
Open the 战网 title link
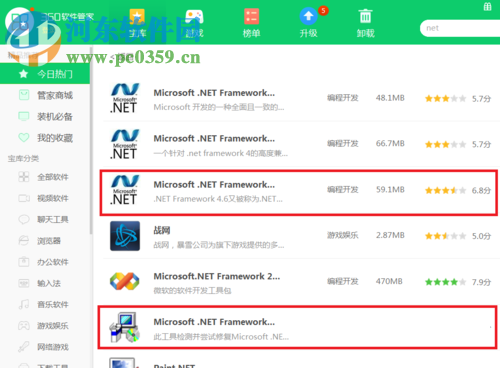pos(162,230)
